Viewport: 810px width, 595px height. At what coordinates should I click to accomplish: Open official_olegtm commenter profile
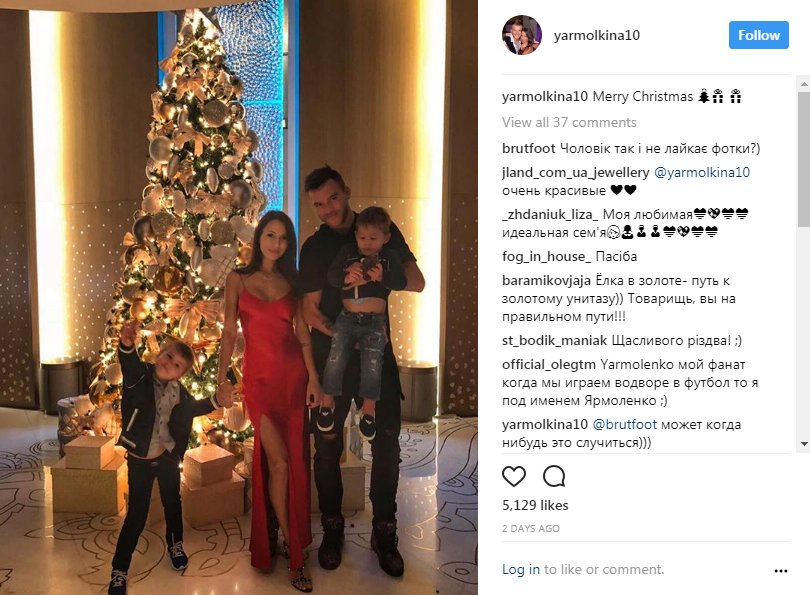549,365
